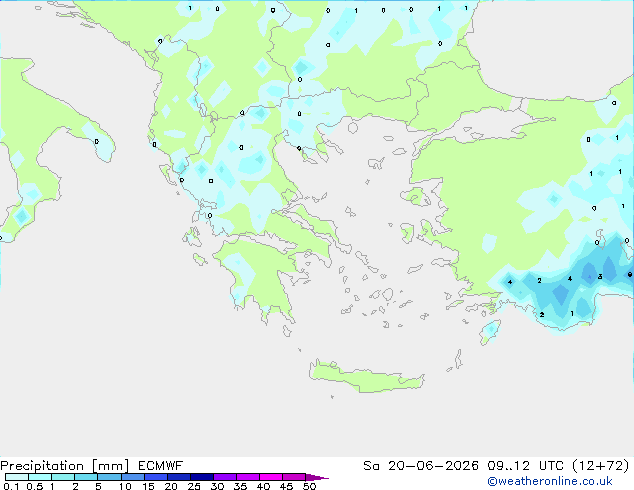Viewport: 634px width, 490px height.
Task: Choose the 10–15 mm legend swatch
Action: [x=133, y=477]
